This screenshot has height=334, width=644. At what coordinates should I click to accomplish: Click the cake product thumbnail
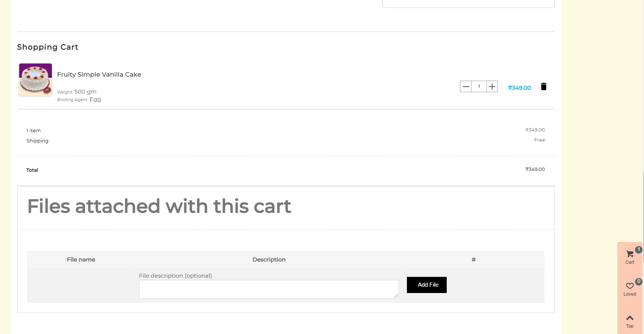point(35,80)
